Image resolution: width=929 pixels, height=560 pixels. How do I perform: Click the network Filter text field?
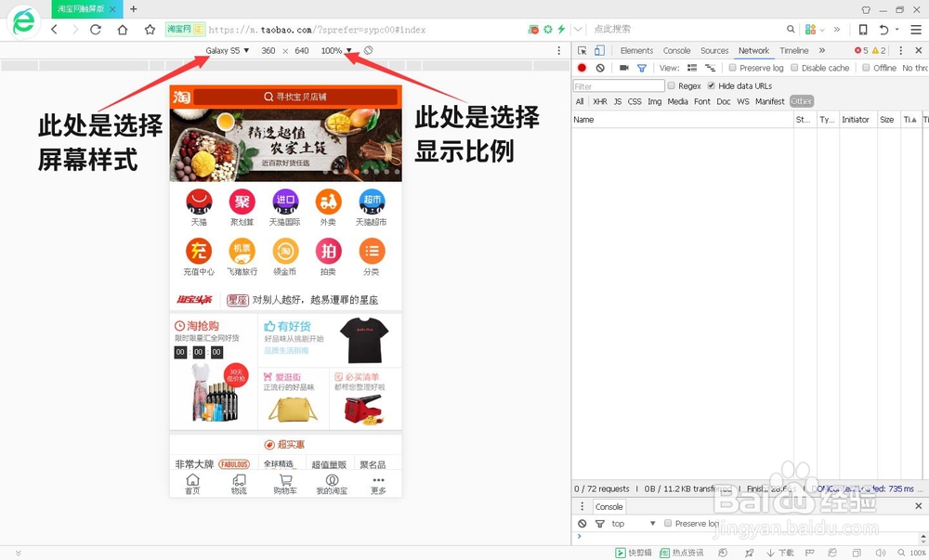click(619, 85)
